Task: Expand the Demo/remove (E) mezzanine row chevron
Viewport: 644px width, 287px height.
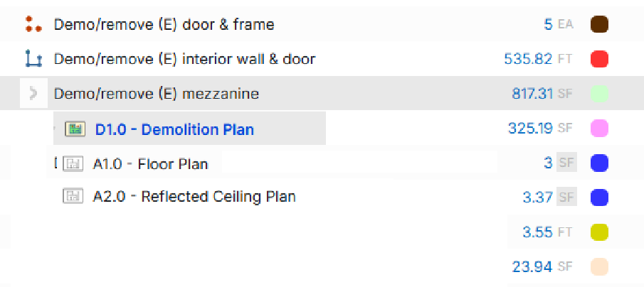Action: click(32, 93)
